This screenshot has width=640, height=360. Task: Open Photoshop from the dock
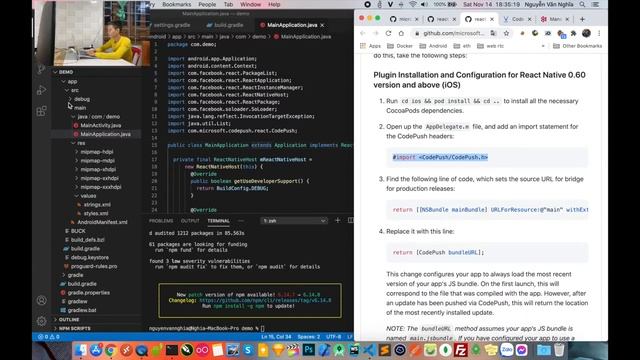[x=309, y=350]
